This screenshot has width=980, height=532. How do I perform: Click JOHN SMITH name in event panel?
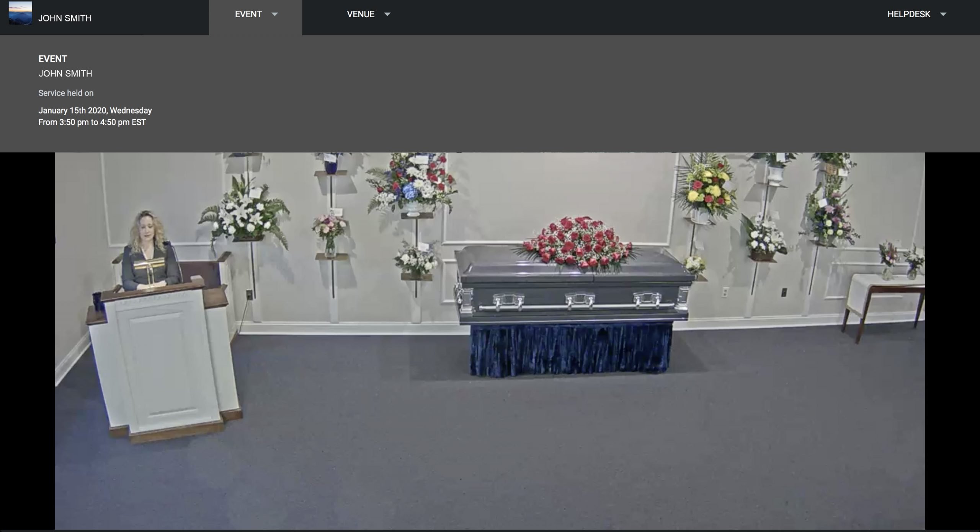tap(65, 73)
